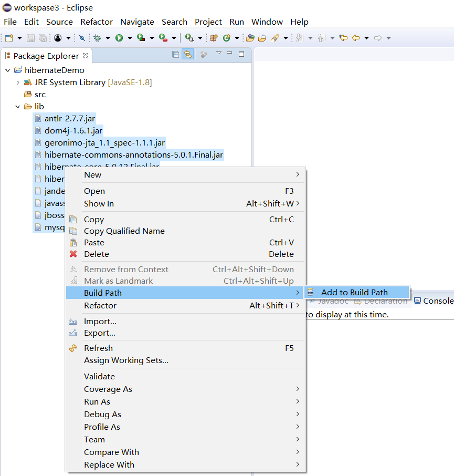Screen dimensions: 454x476
Task: Toggle Link with Editor in Package Explorer
Action: [188, 54]
